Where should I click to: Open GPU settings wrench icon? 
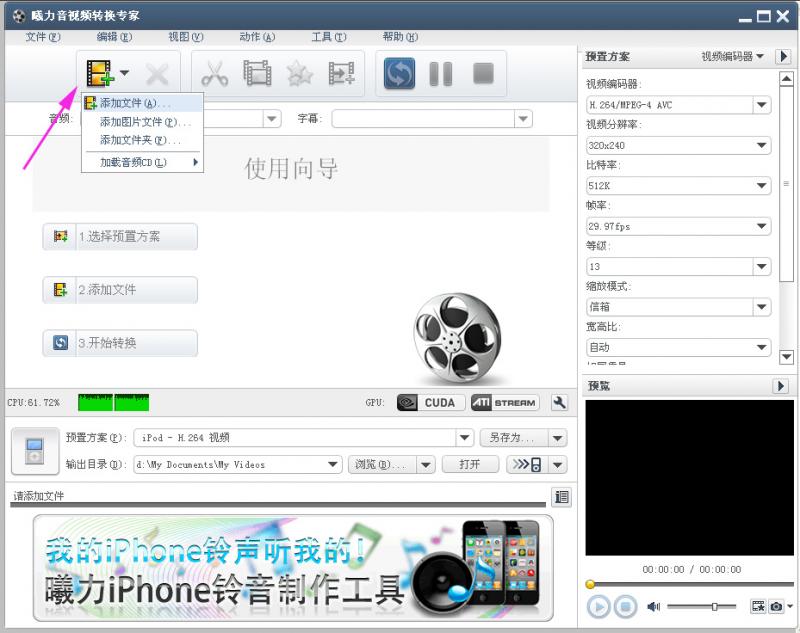tap(560, 402)
